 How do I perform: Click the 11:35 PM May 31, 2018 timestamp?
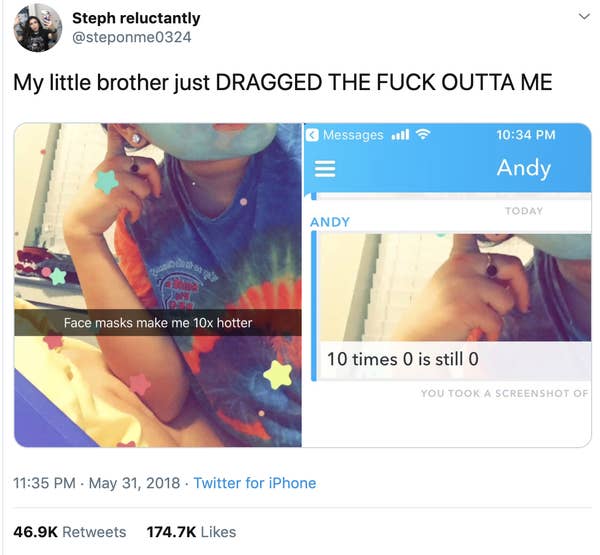point(96,483)
